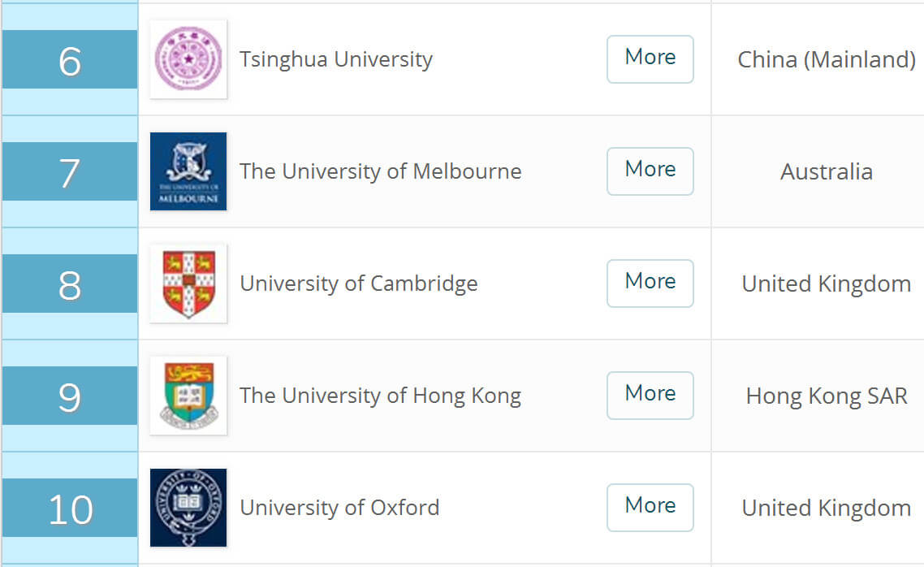Viewport: 924px width, 567px height.
Task: Open More details for University of Melbourne
Action: click(650, 171)
